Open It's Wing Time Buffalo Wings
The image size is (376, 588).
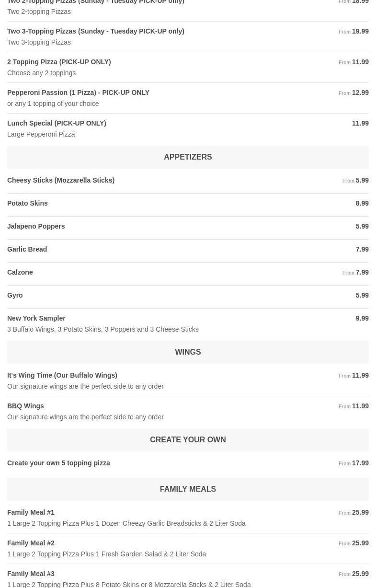[62, 375]
